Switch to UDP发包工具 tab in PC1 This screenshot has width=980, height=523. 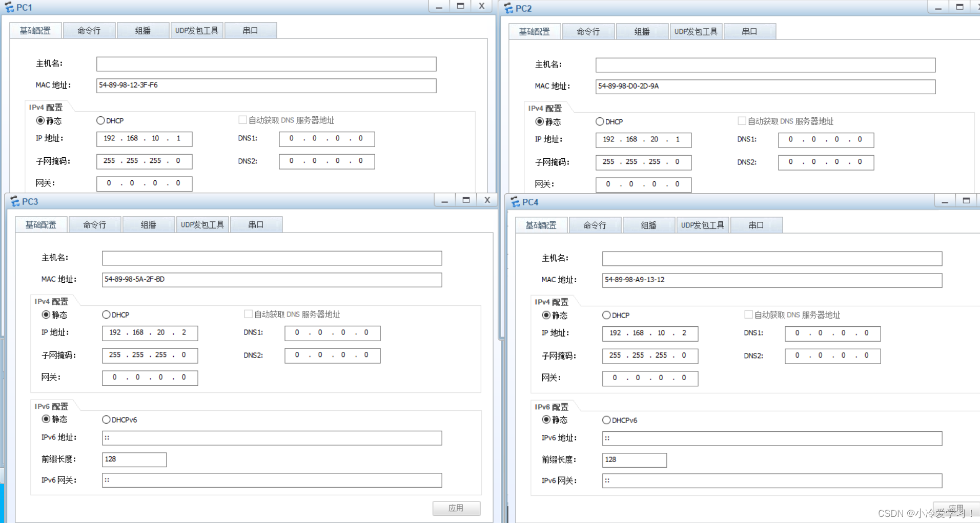pos(197,30)
